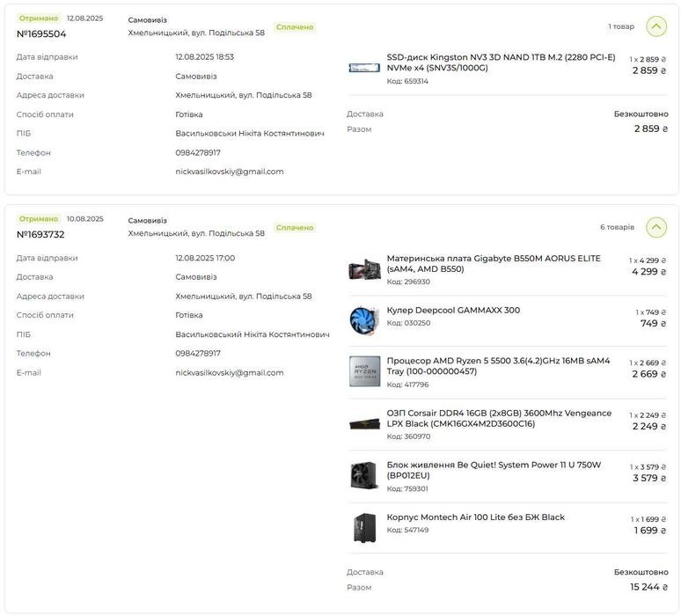Image resolution: width=681 pixels, height=616 pixels.
Task: Click the bold processor price 2 669 ₴
Action: (x=648, y=374)
